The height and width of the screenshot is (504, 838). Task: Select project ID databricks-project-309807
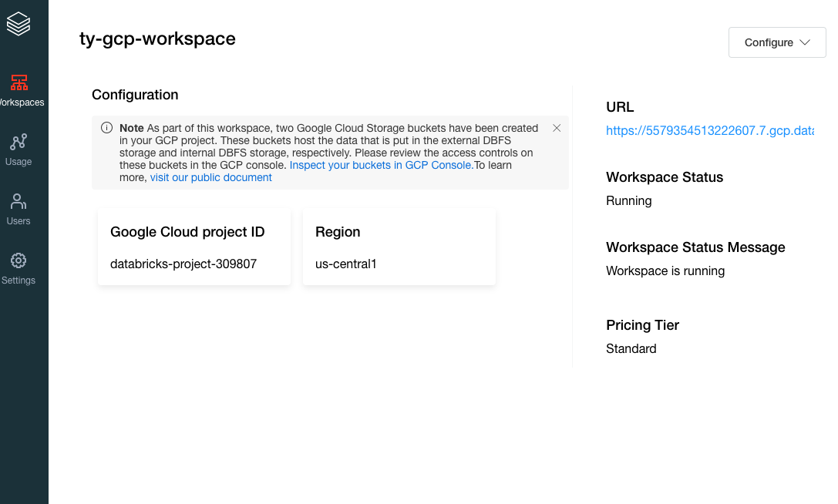click(x=183, y=264)
